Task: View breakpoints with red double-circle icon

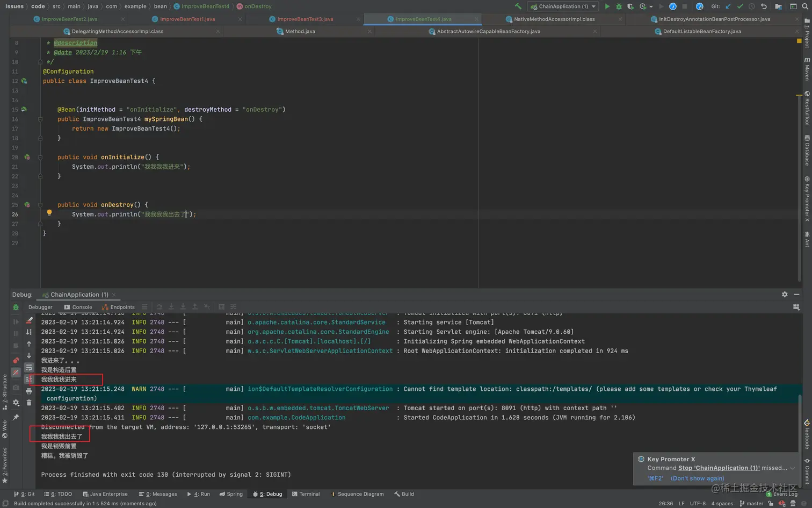Action: pos(16,360)
